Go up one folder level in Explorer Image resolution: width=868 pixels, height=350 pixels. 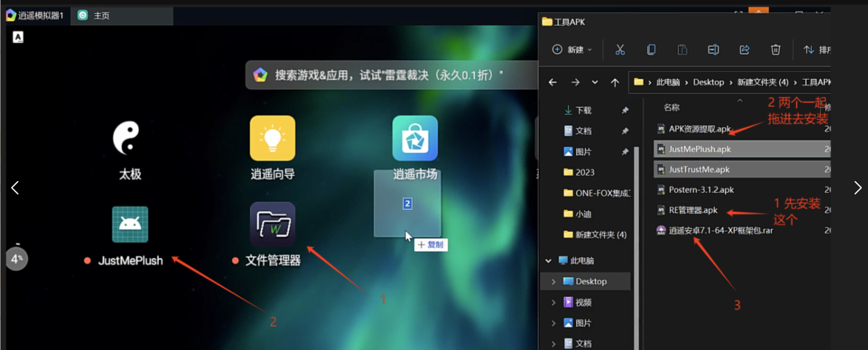[x=614, y=82]
